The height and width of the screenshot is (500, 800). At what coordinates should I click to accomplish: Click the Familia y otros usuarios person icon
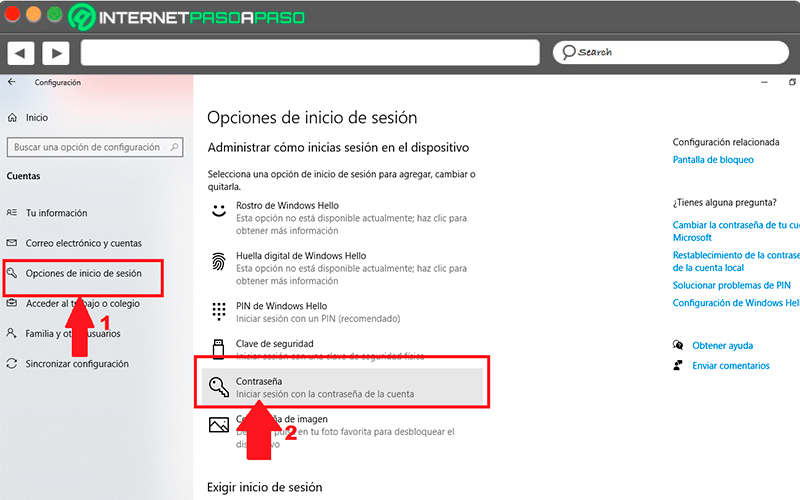(x=11, y=333)
